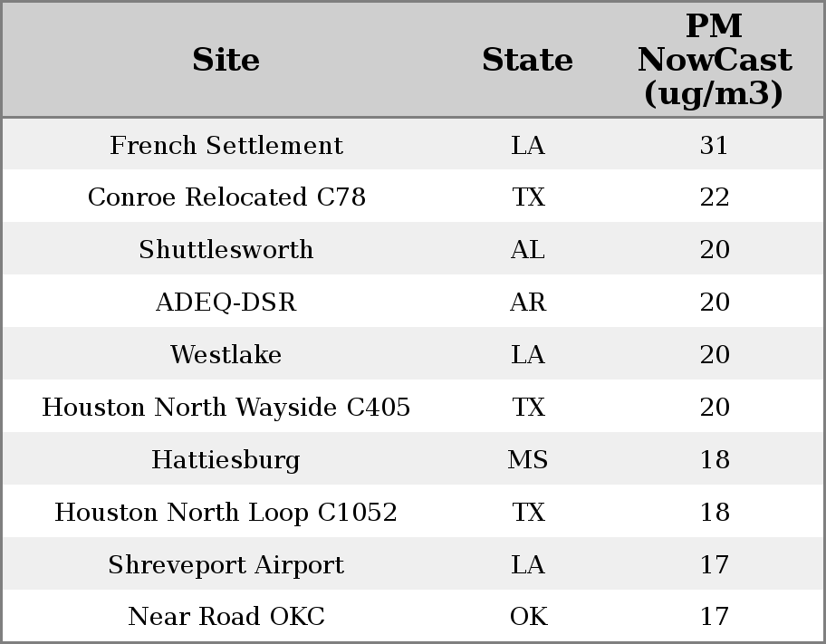
Task: Click the Site column header
Action: (x=226, y=60)
